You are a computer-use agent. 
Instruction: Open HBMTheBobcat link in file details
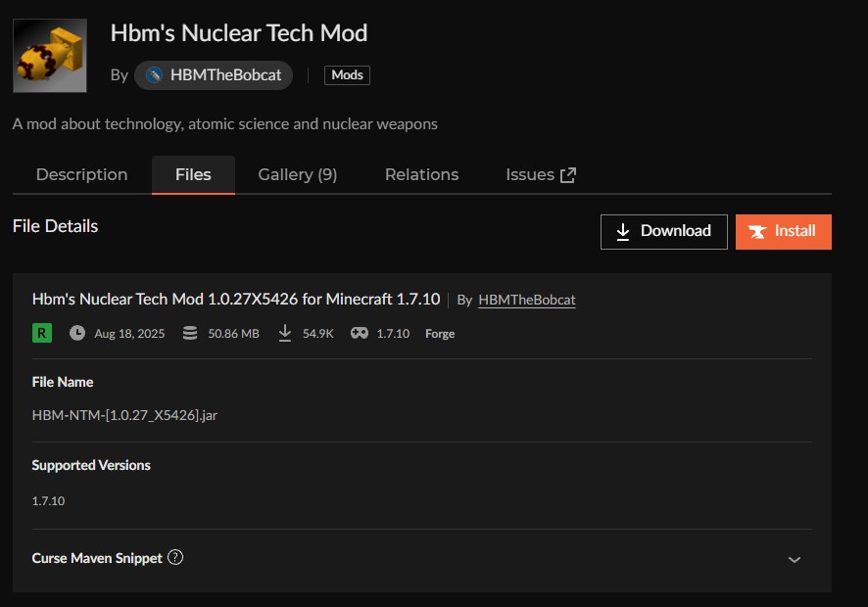[526, 300]
